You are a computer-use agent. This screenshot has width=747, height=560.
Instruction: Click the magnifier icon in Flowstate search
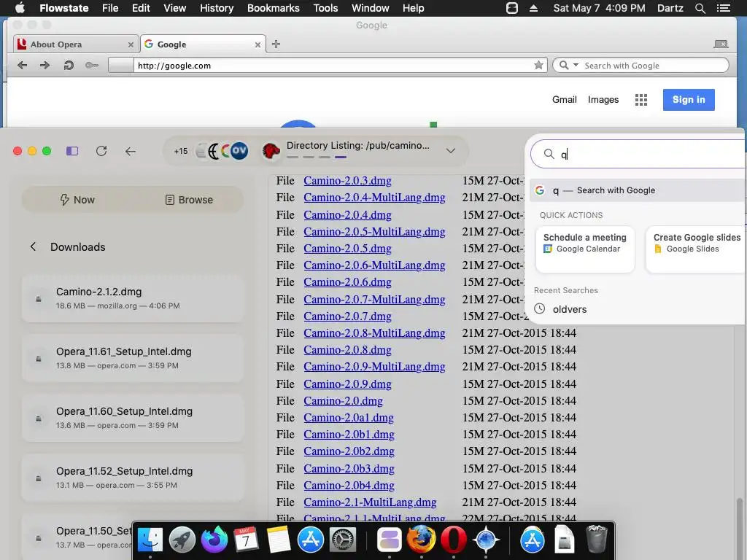coord(549,154)
